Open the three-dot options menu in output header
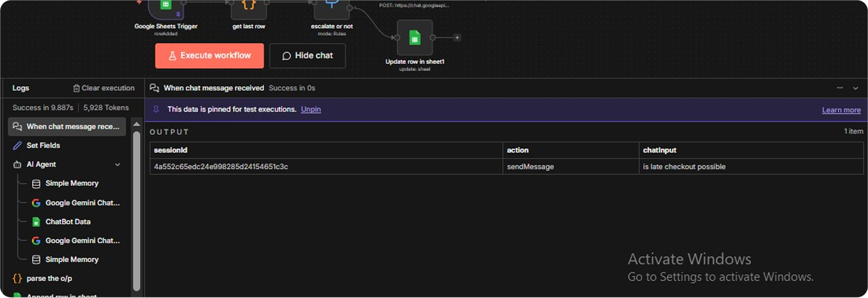Screen dimensions: 868x298 point(840,88)
